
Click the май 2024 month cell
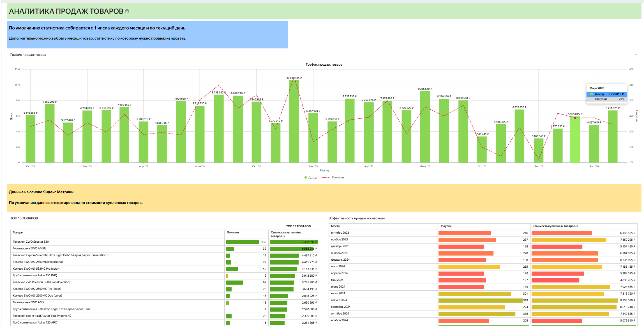383,280
